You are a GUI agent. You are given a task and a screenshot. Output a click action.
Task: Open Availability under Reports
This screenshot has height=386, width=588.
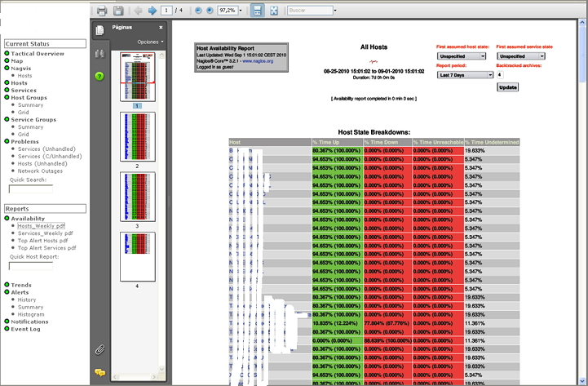[28, 219]
